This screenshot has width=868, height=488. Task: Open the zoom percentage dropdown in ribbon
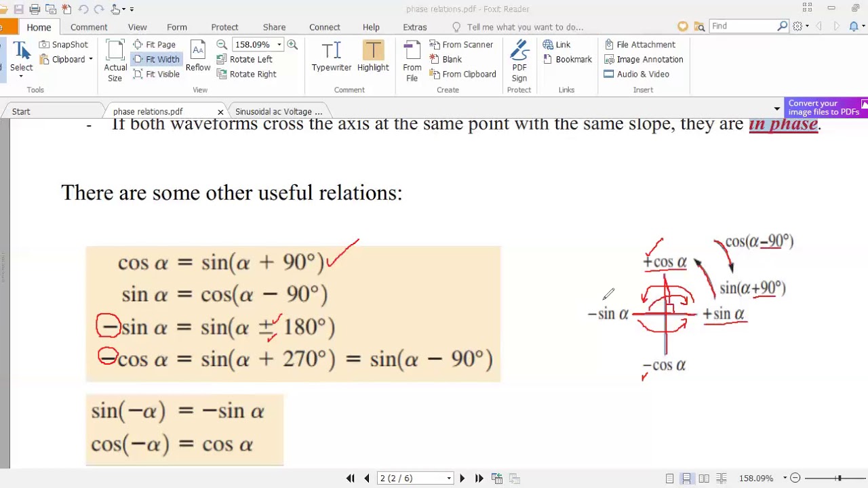coord(279,45)
